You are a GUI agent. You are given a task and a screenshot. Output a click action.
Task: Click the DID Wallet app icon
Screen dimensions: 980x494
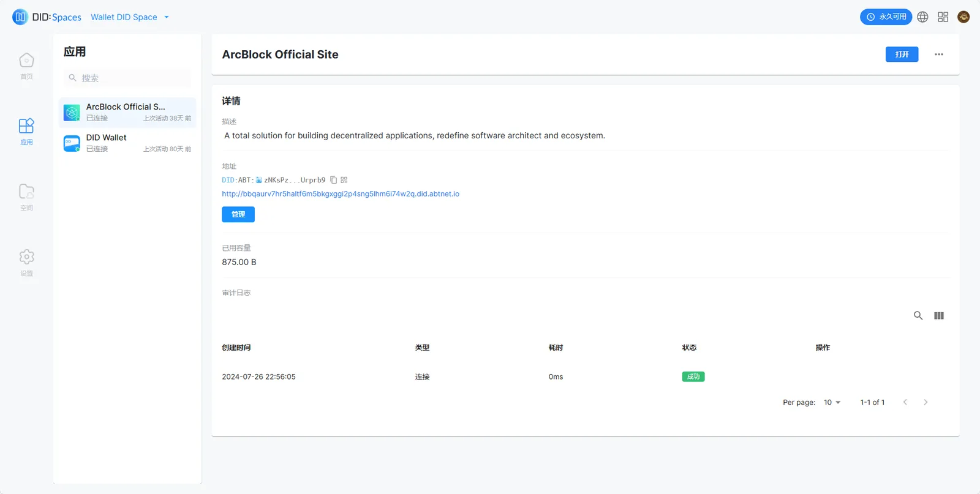[72, 143]
